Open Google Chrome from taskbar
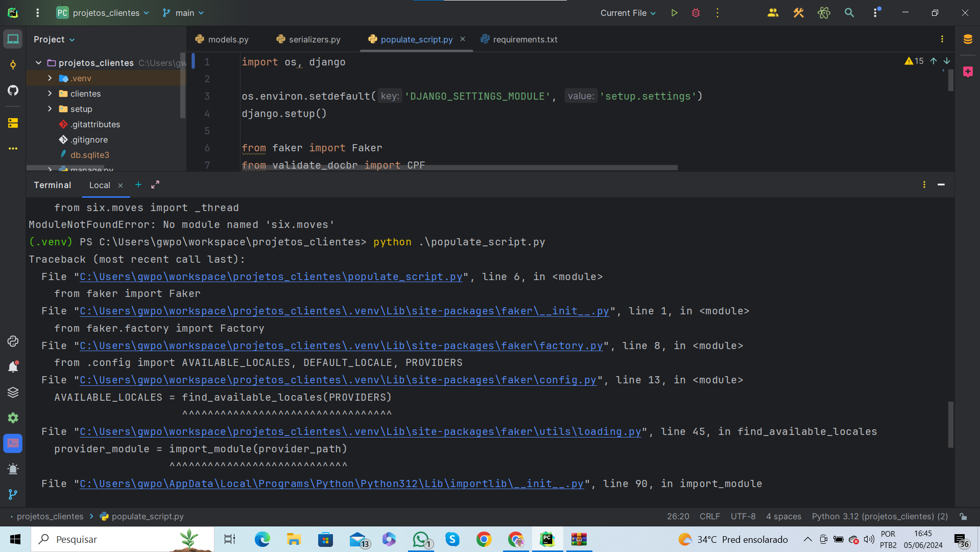 [484, 539]
